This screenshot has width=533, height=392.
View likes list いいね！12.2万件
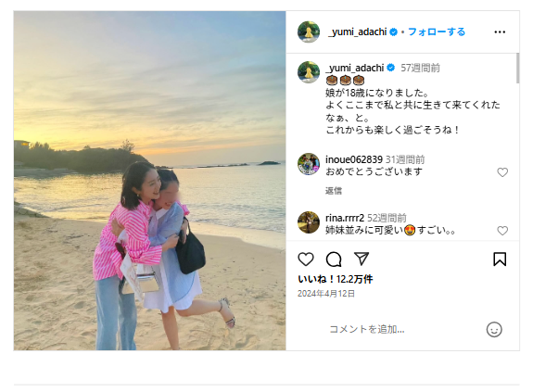(x=336, y=279)
